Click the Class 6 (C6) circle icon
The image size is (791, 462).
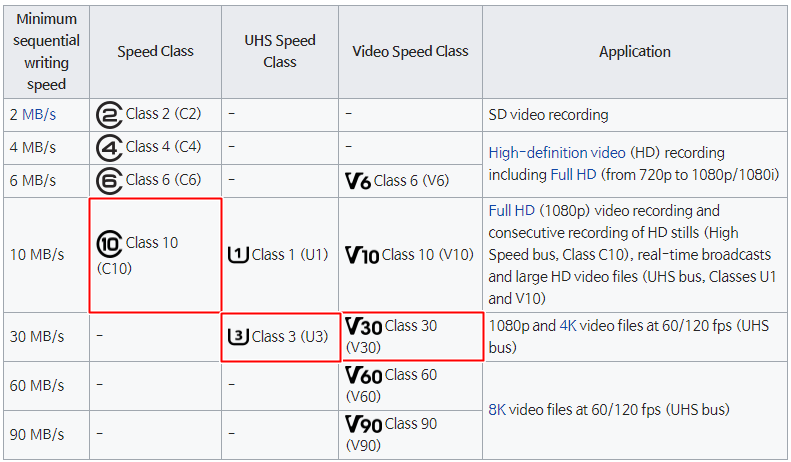pyautogui.click(x=109, y=181)
